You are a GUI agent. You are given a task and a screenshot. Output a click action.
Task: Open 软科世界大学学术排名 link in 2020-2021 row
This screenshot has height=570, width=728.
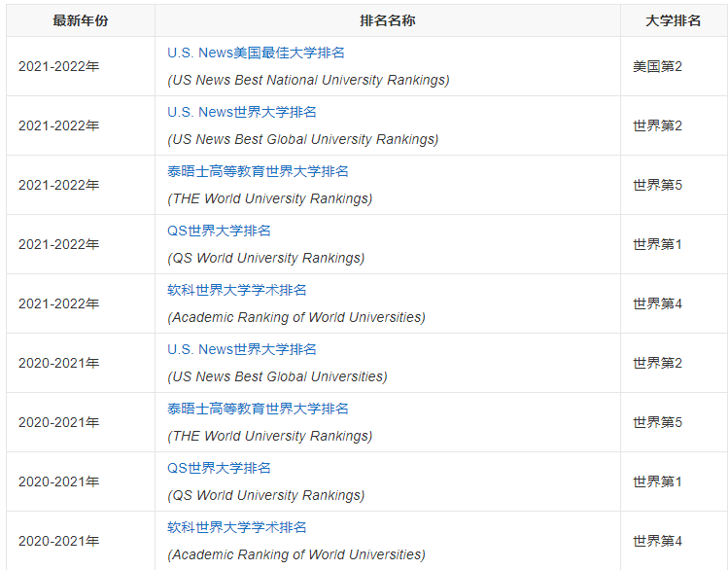[237, 527]
